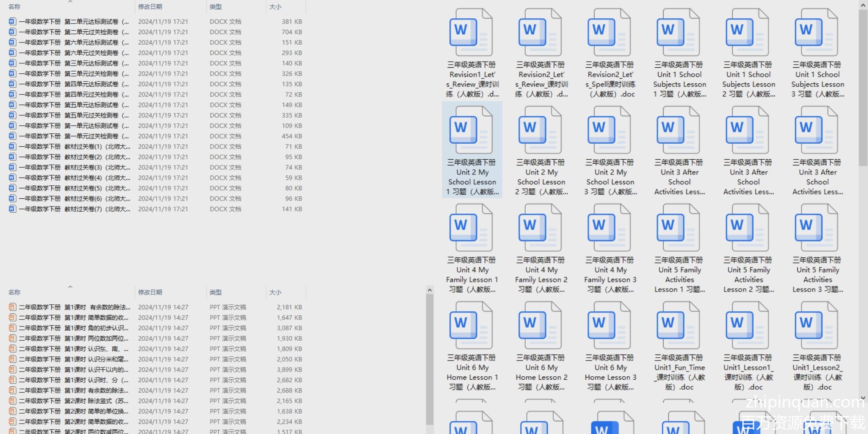Image resolution: width=868 pixels, height=434 pixels.
Task: Click the Unit1_Fun_Time Word document icon
Action: coord(679,326)
